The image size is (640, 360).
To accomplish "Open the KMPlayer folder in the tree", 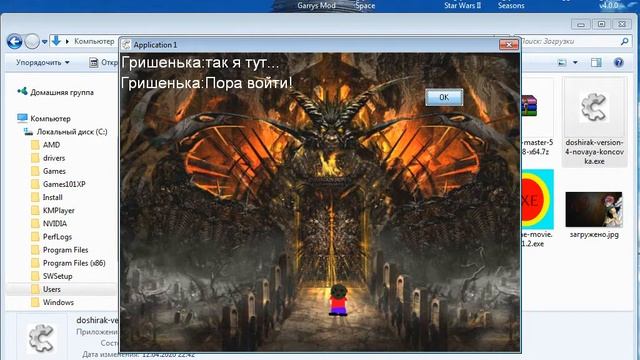I will tap(59, 210).
